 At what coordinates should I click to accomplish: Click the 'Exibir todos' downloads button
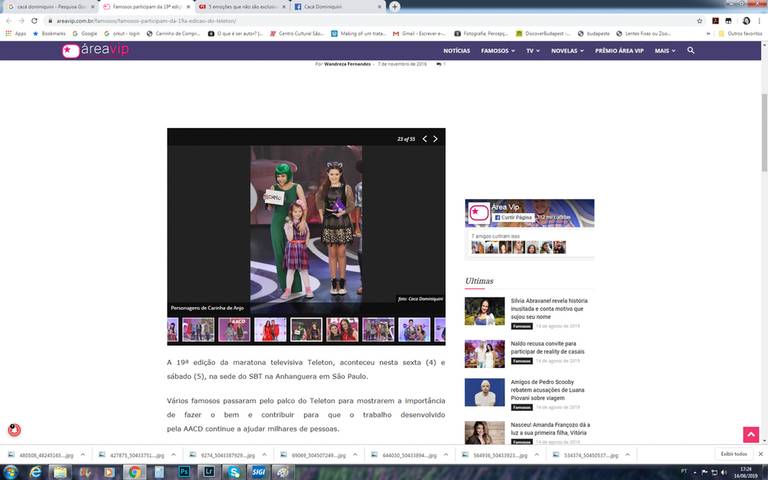733,453
